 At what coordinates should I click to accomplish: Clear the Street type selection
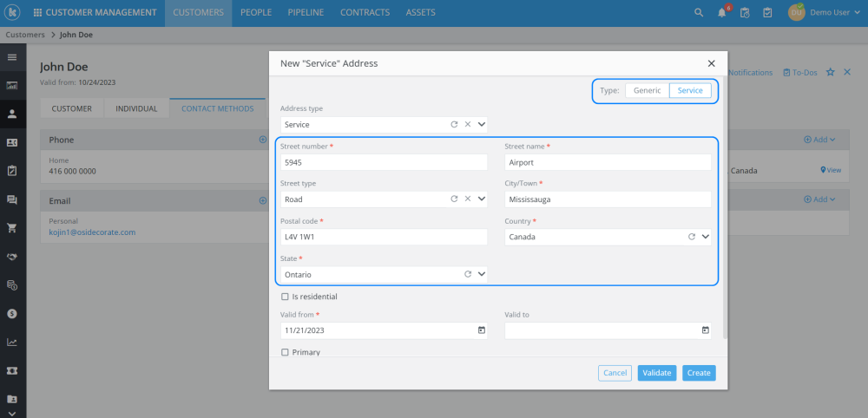coord(467,199)
